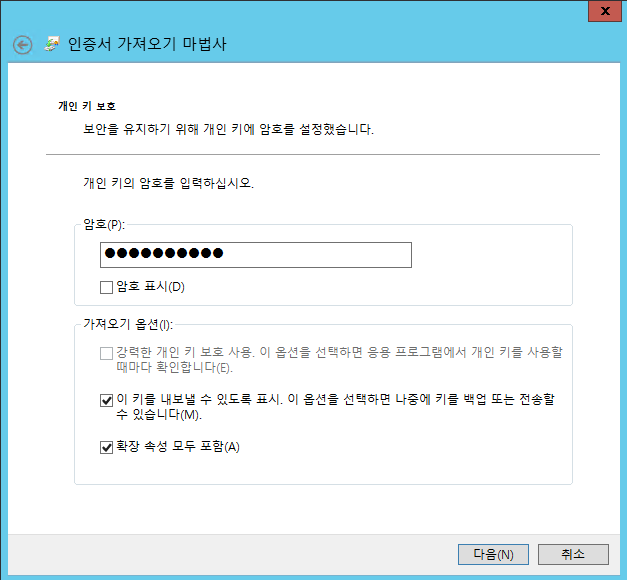Viewport: 627px width, 580px height.
Task: Focus the 암호(P) password input field
Action: tap(256, 255)
